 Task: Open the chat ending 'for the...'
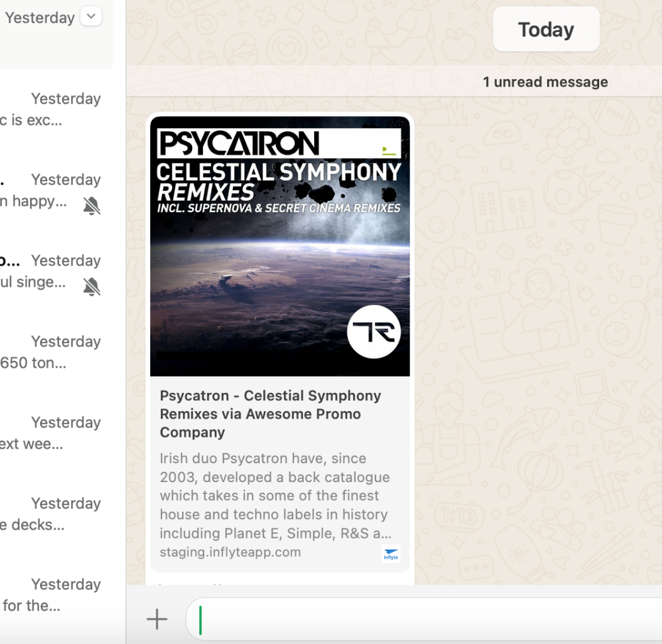point(57,596)
